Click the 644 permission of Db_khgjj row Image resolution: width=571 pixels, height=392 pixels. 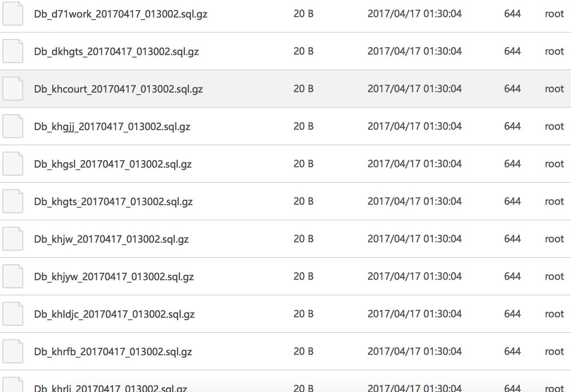(512, 126)
